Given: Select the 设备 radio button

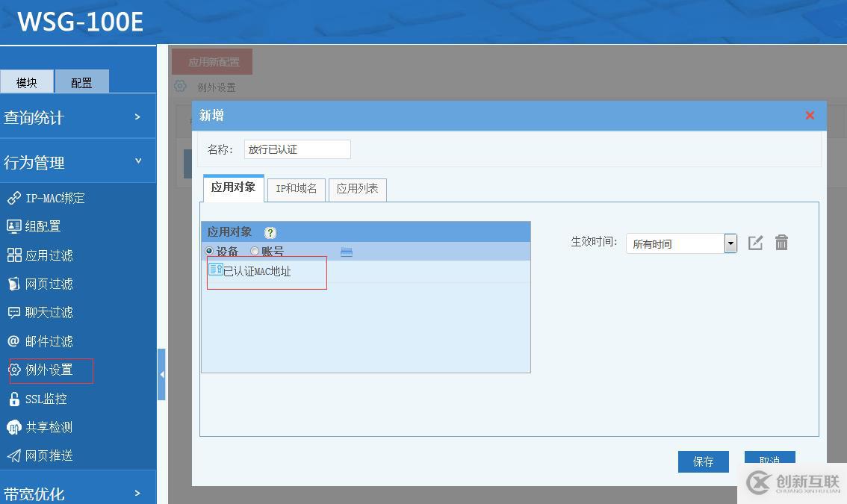Looking at the screenshot, I should click(210, 251).
